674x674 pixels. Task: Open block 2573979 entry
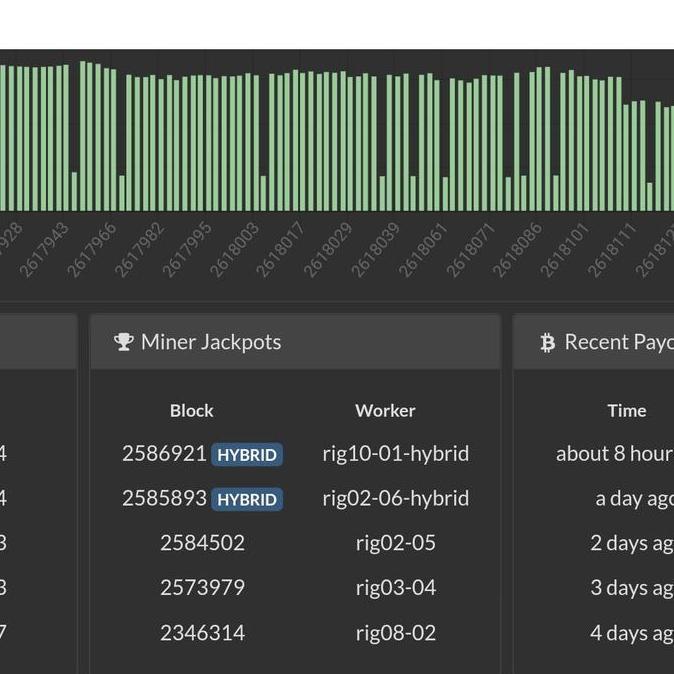pos(202,588)
